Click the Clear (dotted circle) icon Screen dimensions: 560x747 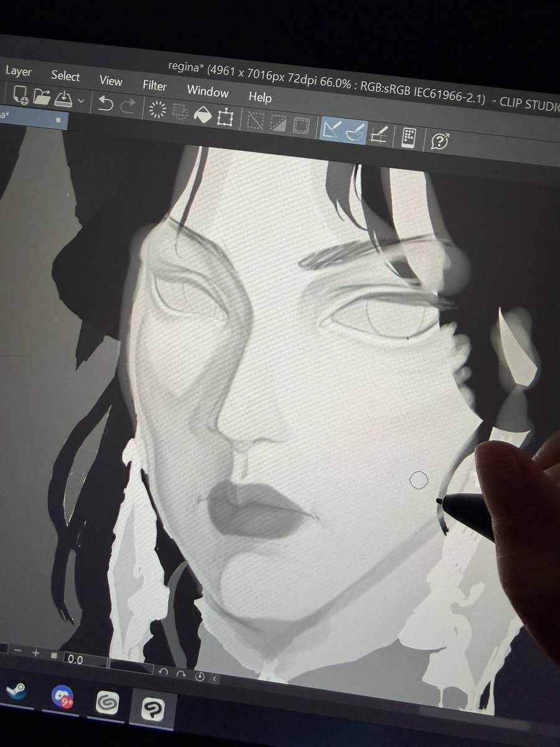click(x=157, y=110)
